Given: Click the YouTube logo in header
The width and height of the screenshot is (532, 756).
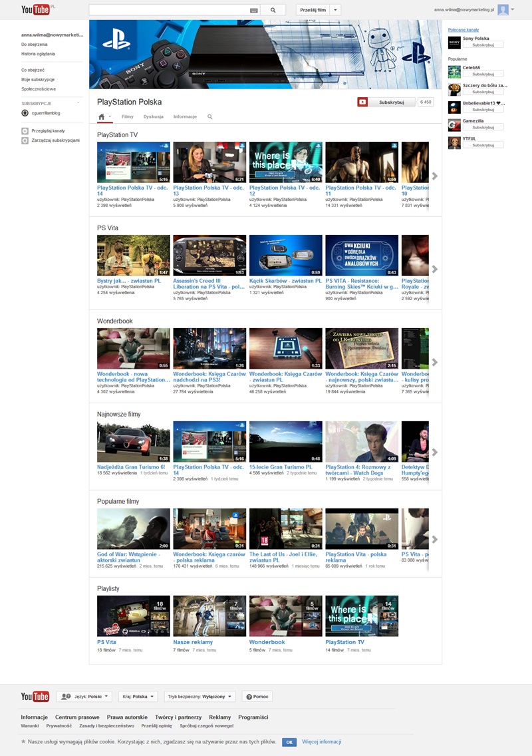Looking at the screenshot, I should pyautogui.click(x=35, y=9).
